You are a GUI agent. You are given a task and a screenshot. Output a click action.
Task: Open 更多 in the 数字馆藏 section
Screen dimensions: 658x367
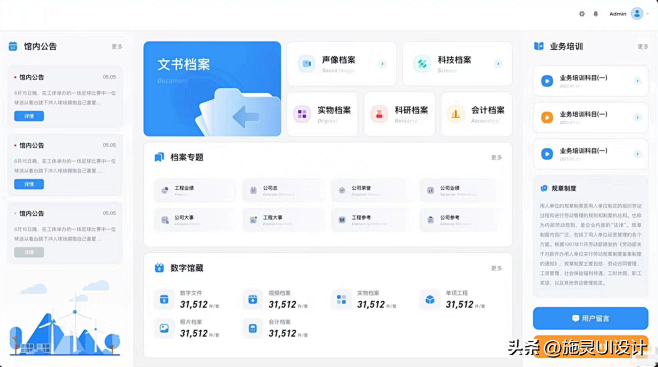[x=496, y=268]
